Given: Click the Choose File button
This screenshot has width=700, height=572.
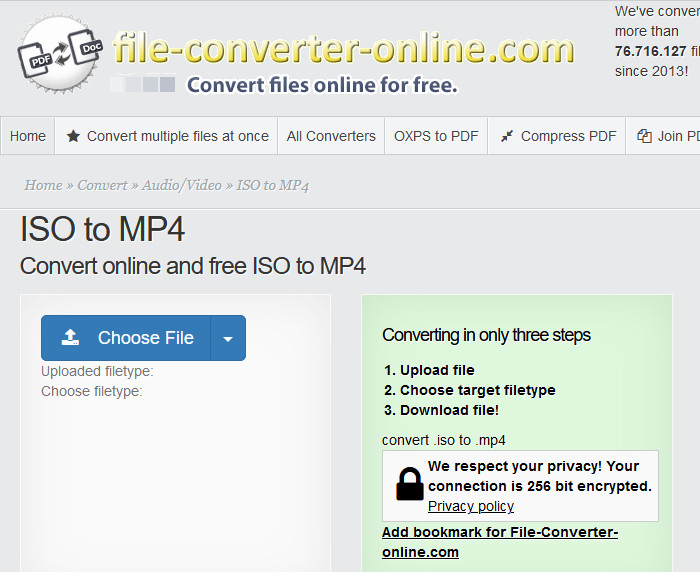Looking at the screenshot, I should tap(126, 338).
